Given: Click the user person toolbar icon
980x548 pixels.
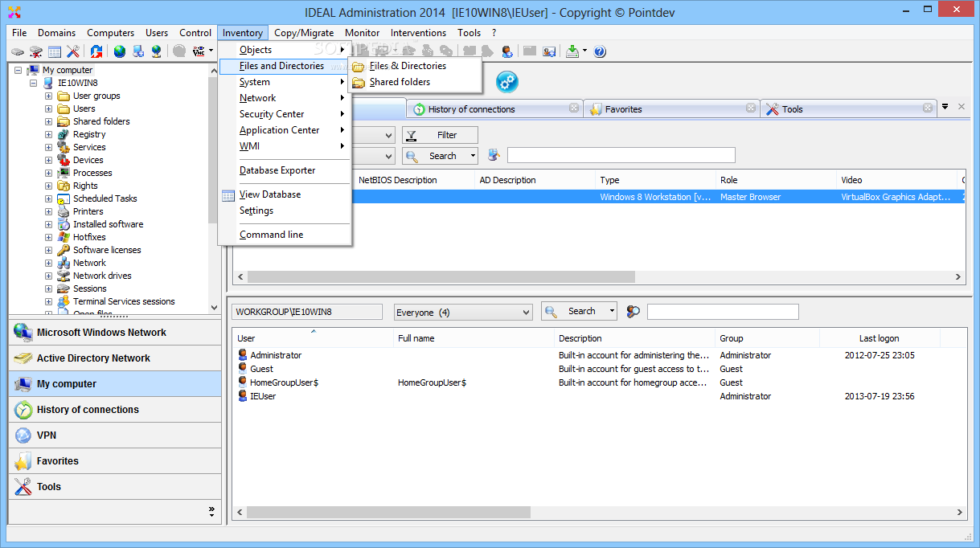Looking at the screenshot, I should pyautogui.click(x=507, y=51).
